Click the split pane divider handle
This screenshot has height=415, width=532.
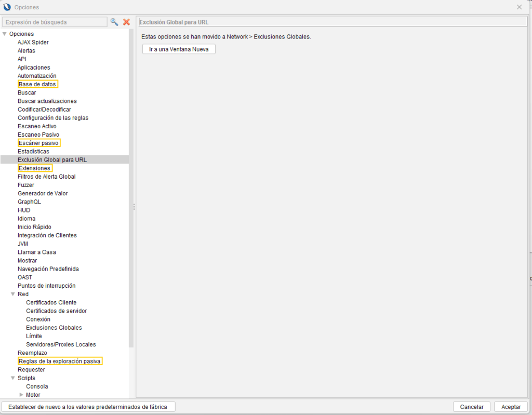(x=134, y=207)
